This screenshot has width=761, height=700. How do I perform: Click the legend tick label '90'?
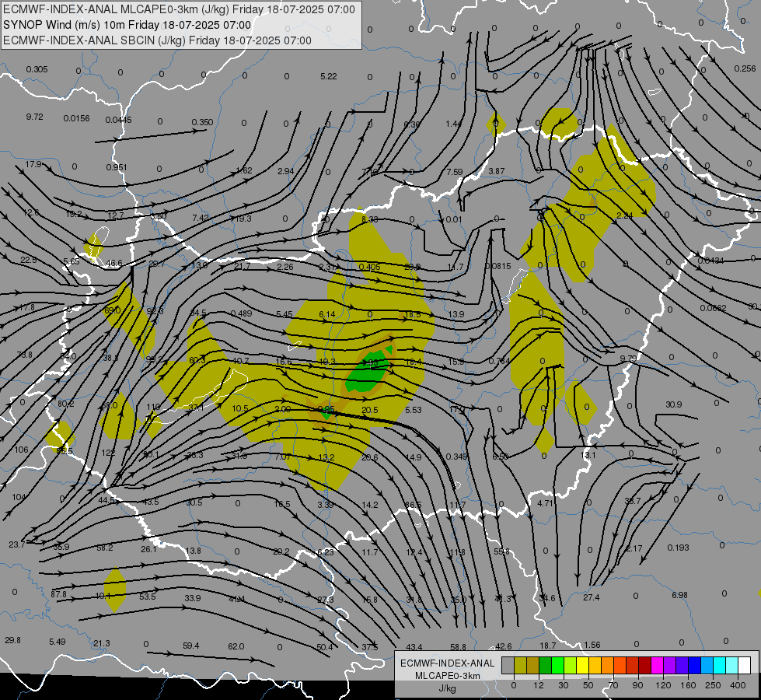tap(637, 685)
